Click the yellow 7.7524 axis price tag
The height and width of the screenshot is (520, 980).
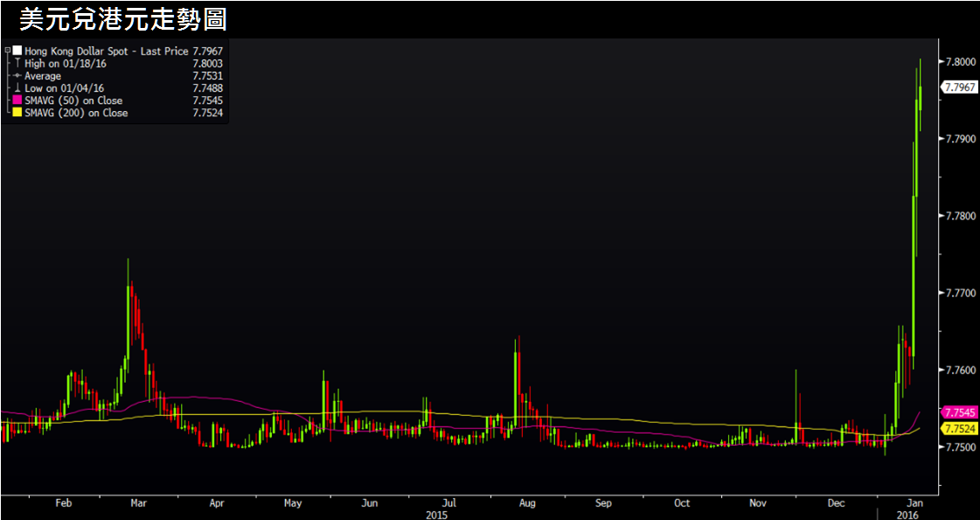tap(959, 428)
